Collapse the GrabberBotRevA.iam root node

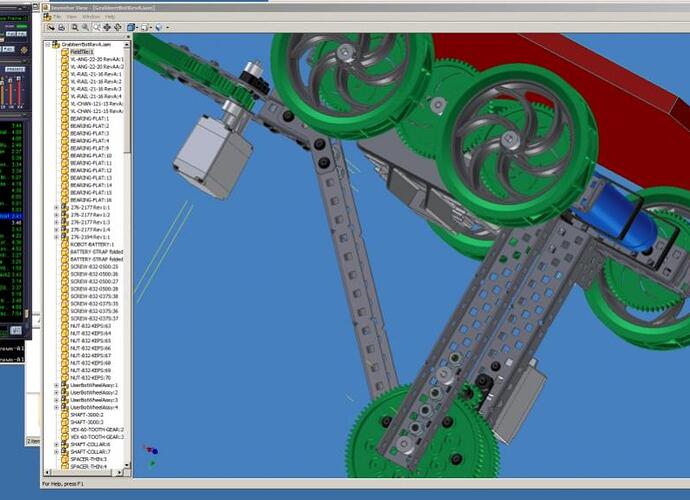pos(48,44)
